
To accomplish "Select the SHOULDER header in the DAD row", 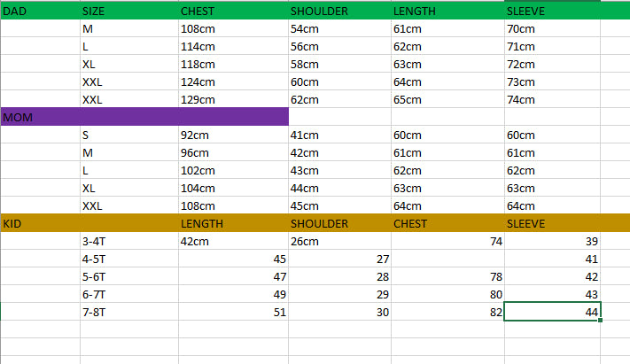I will [339, 12].
